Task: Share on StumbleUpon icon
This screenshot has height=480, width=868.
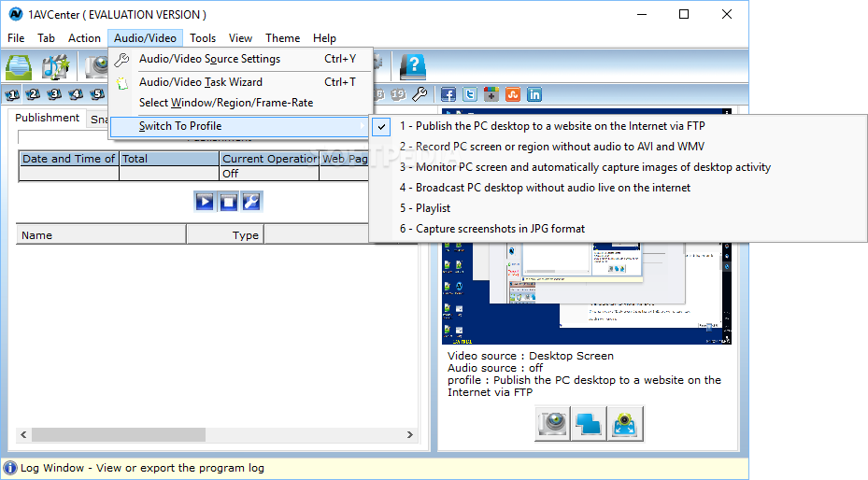Action: tap(513, 94)
